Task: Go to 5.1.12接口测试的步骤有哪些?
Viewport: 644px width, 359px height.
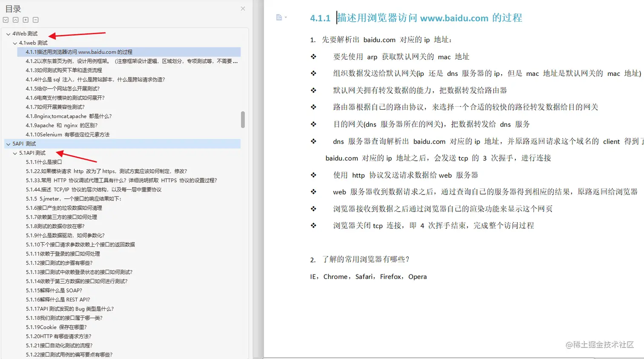Action: pos(59,263)
